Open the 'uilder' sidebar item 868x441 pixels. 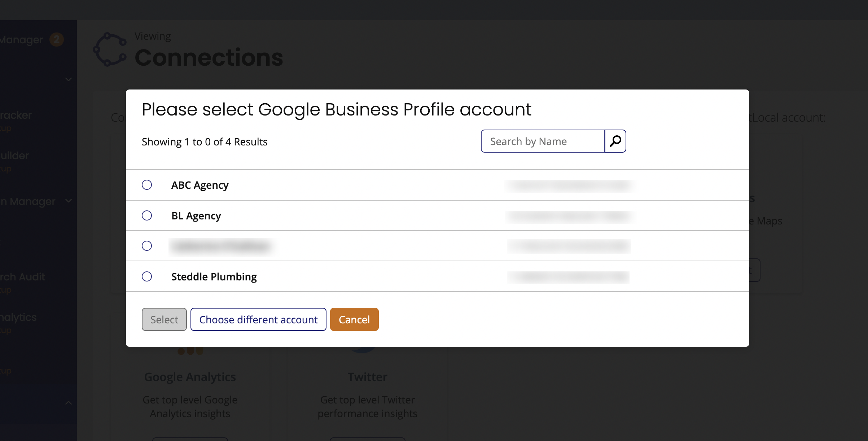tap(14, 156)
